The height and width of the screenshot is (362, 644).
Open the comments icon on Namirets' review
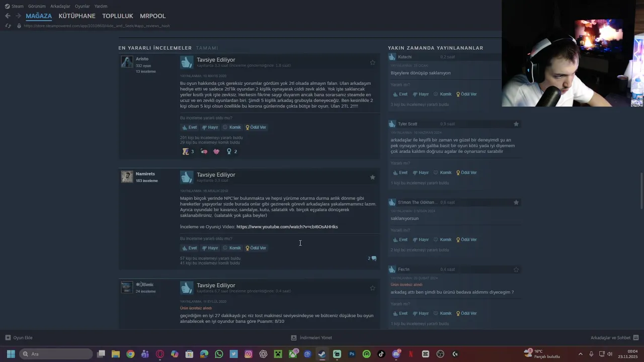(373, 258)
